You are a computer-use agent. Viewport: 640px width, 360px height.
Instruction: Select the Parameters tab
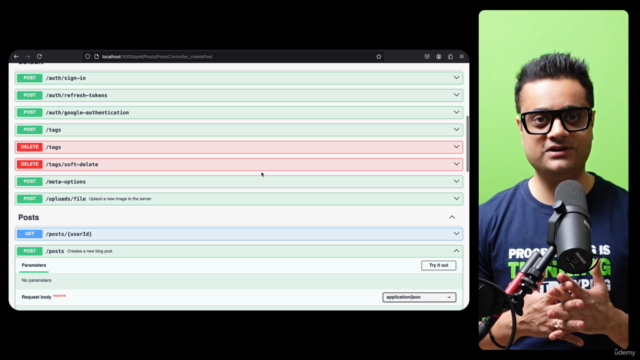(34, 265)
